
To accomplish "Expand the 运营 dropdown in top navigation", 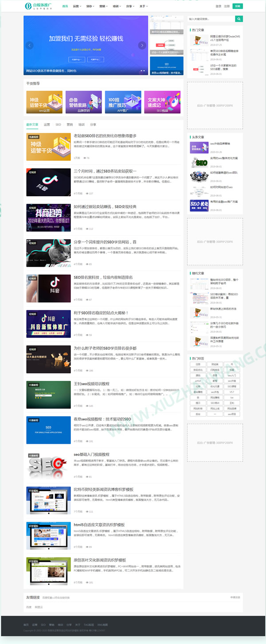I will point(76,6).
